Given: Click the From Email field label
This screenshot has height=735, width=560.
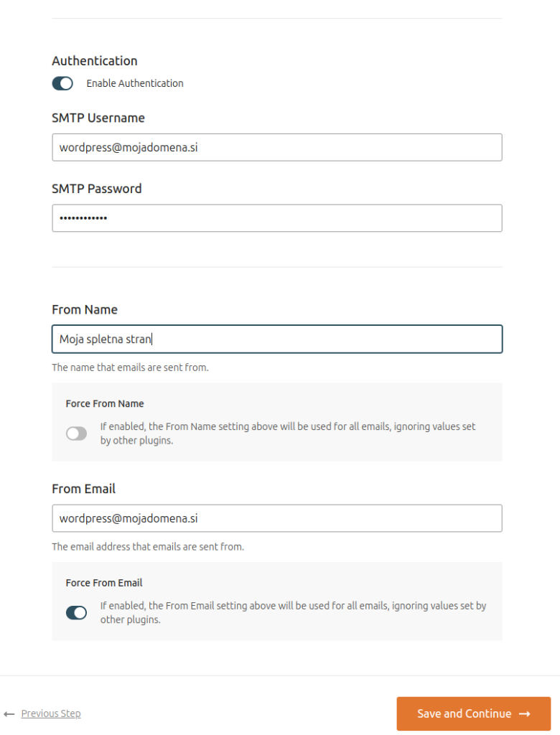Looking at the screenshot, I should point(83,489).
